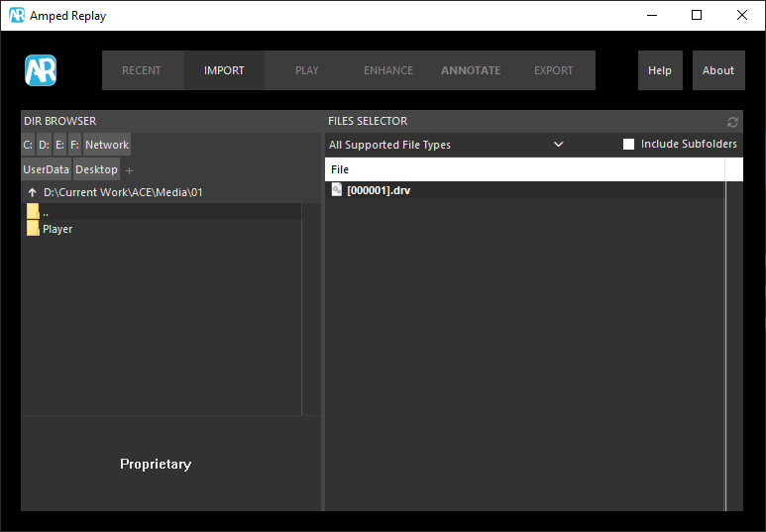Image resolution: width=766 pixels, height=532 pixels.
Task: Browse the C: drive
Action: [28, 145]
